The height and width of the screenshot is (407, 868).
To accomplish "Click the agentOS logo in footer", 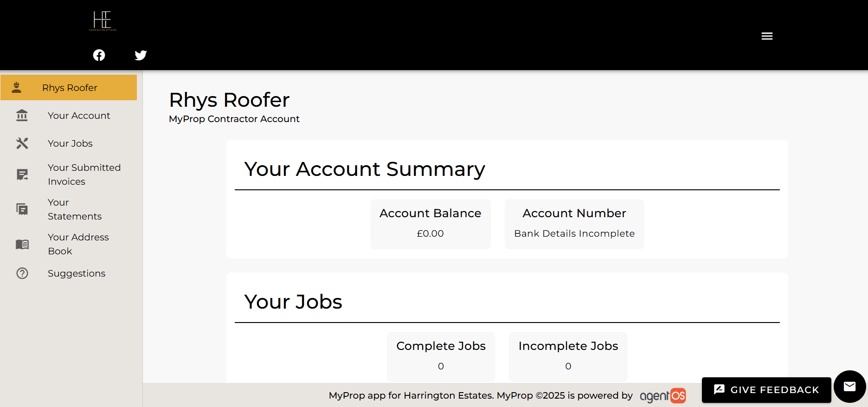I will pos(662,395).
